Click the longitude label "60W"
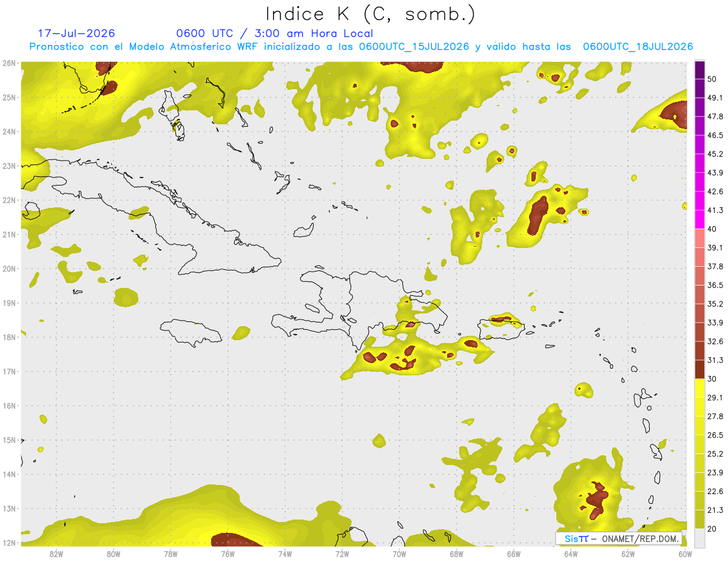This screenshot has height=562, width=728. (x=686, y=554)
